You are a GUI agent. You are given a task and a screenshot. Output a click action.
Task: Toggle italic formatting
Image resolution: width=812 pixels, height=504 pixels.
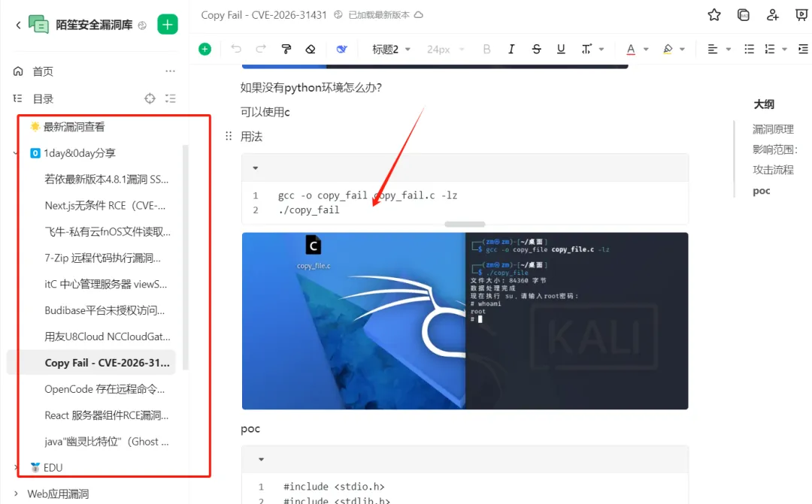(x=511, y=49)
